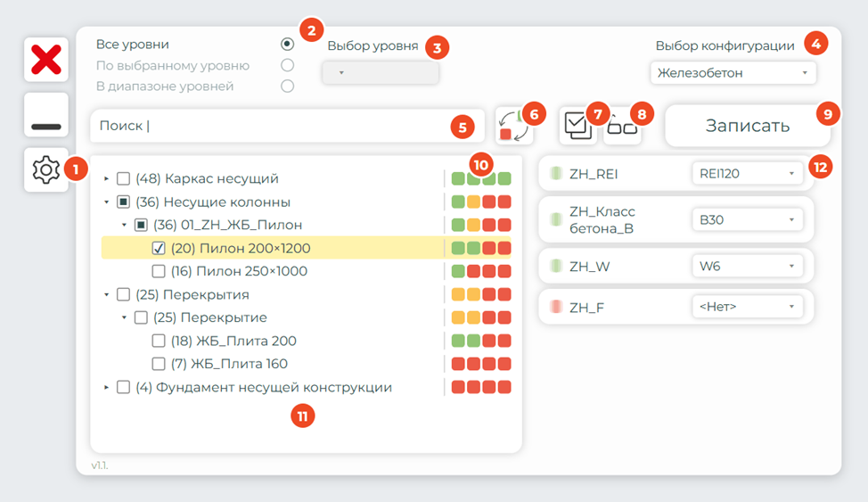This screenshot has height=502, width=868.
Task: Toggle the Несущие колонны checkbox
Action: 124,202
